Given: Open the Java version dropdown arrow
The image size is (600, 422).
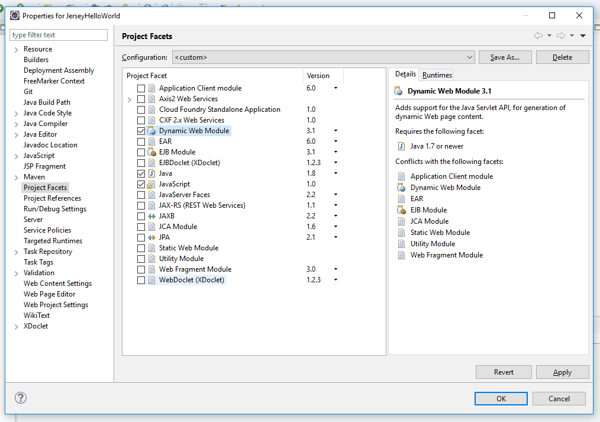Looking at the screenshot, I should (x=335, y=173).
